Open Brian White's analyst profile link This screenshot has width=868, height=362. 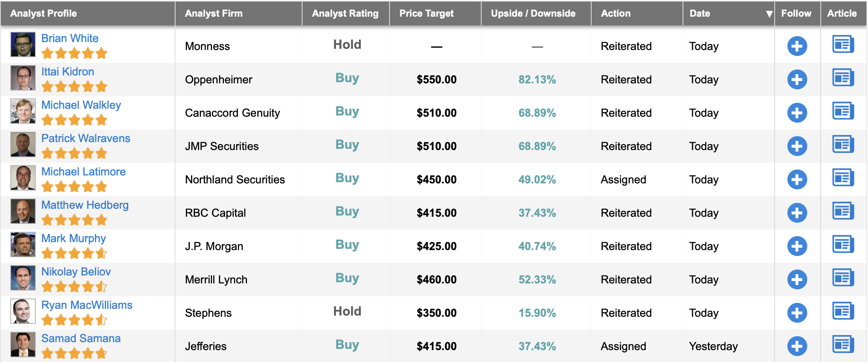pyautogui.click(x=70, y=38)
